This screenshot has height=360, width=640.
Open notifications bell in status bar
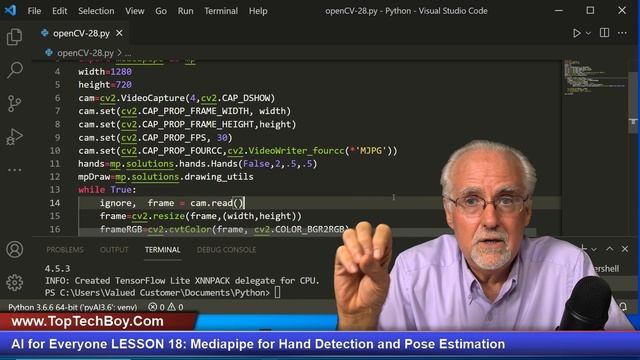[623, 306]
